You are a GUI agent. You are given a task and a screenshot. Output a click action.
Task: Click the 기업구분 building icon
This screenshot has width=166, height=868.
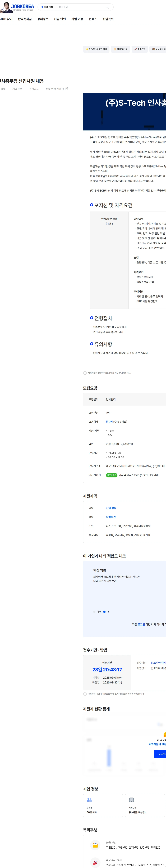pos(131,800)
